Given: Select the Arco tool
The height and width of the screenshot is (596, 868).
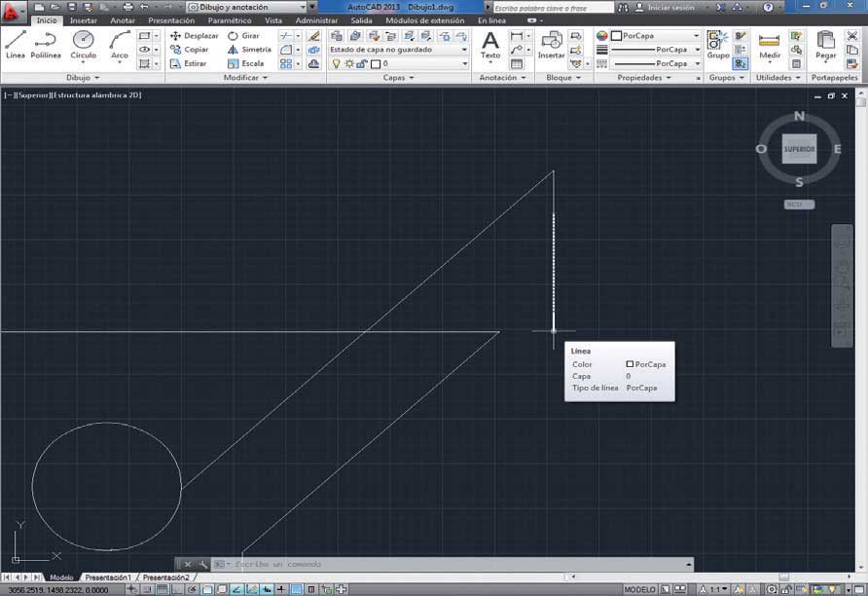Looking at the screenshot, I should 120,45.
